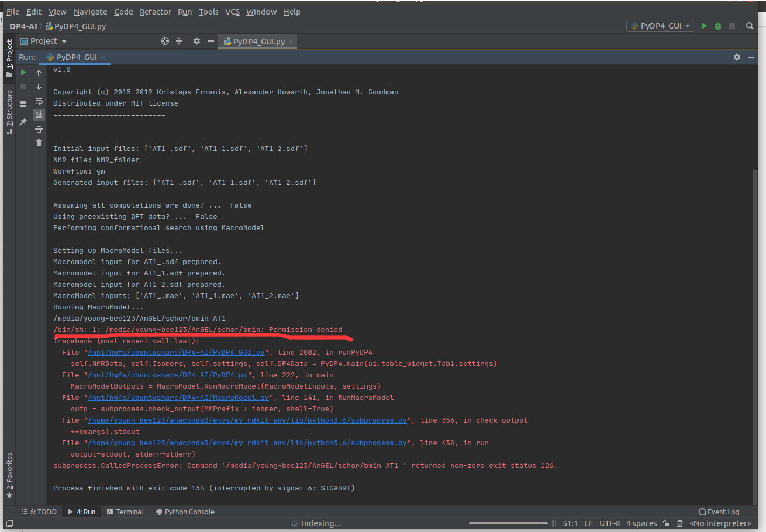Open Search Everywhere magnifier icon
766x532 pixels.
749,26
